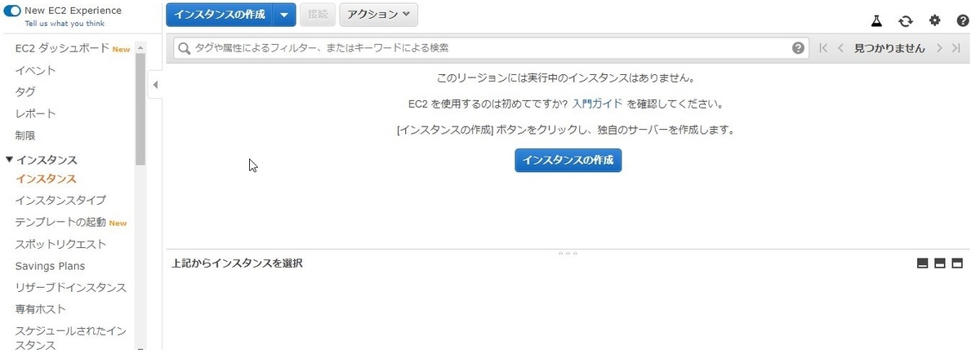Screen dimensions: 980x354
Task: Click the center blue インスタンスの作成 button
Action: [568, 160]
